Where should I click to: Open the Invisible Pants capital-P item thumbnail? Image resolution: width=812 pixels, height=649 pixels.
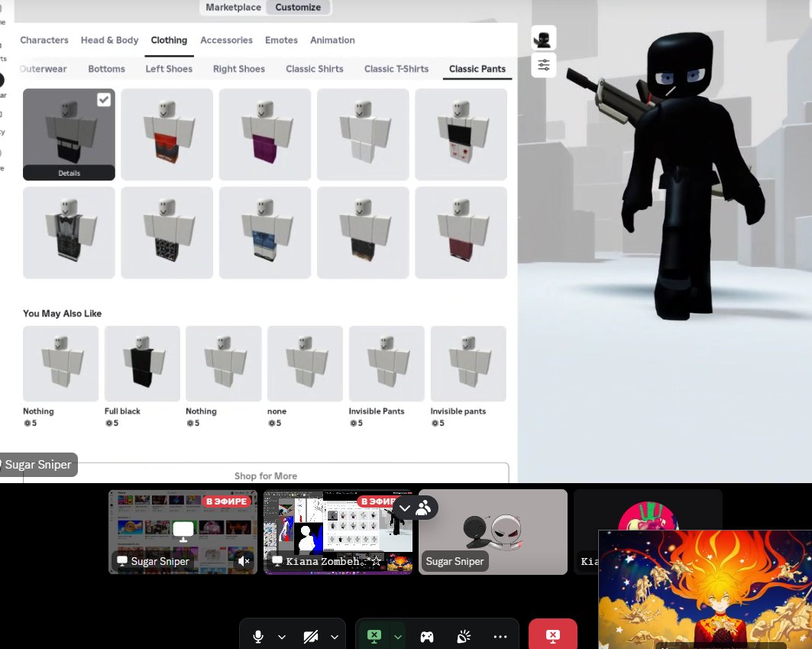tap(387, 364)
